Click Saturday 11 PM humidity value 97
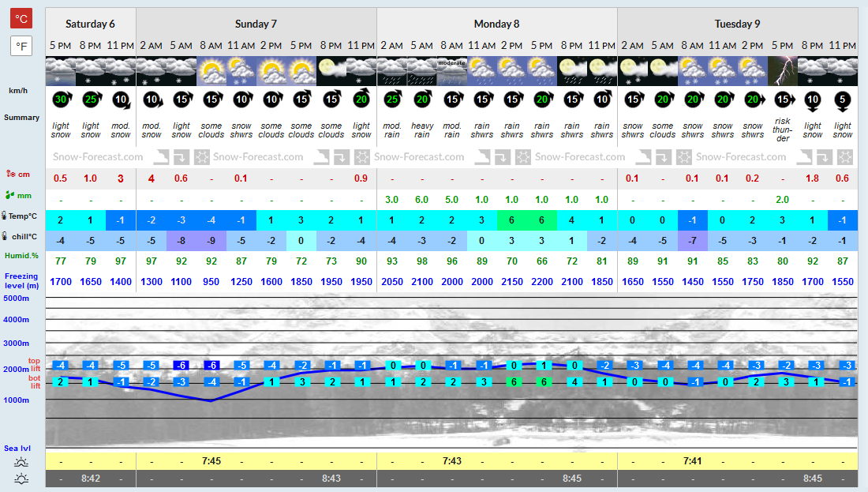 [x=121, y=261]
